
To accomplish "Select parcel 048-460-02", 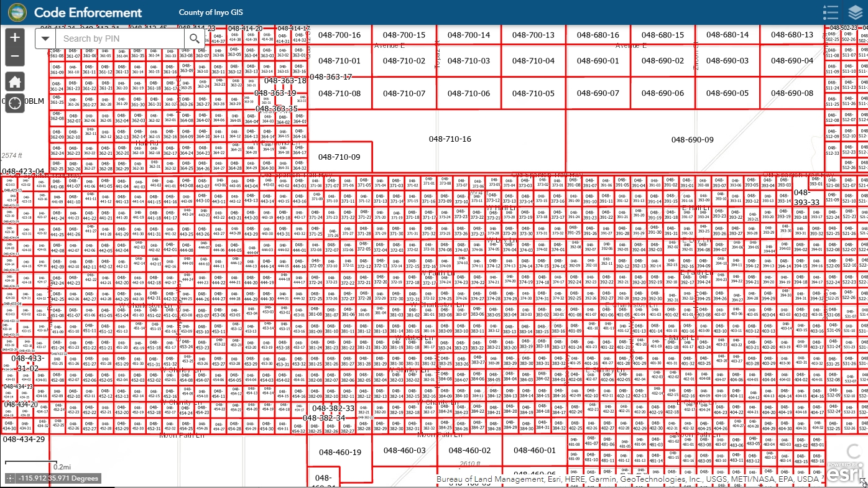I will click(468, 450).
